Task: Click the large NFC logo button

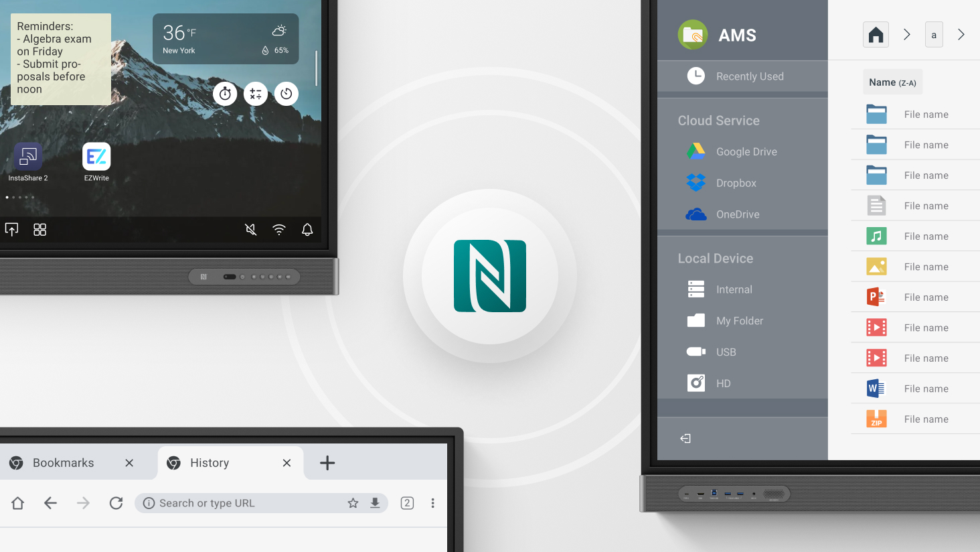Action: (x=490, y=276)
